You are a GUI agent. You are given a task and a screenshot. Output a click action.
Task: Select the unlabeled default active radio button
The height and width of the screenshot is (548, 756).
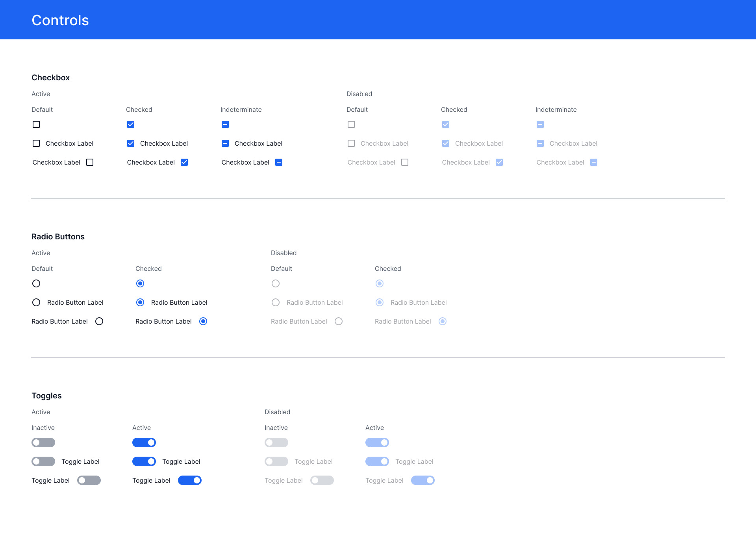coord(36,283)
